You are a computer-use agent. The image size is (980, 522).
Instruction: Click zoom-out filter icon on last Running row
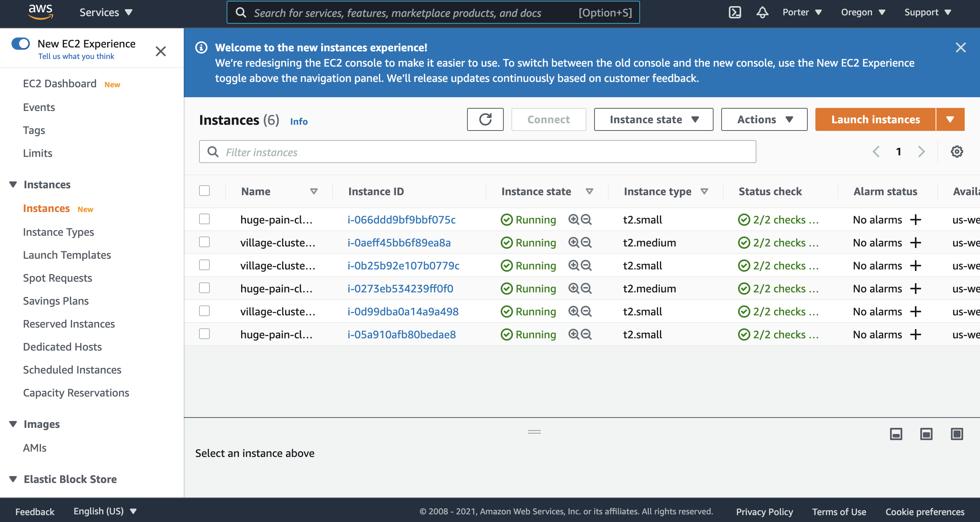tap(586, 334)
